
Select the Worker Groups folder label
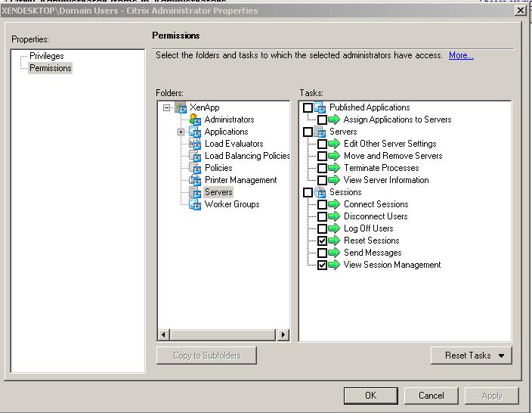pos(232,204)
